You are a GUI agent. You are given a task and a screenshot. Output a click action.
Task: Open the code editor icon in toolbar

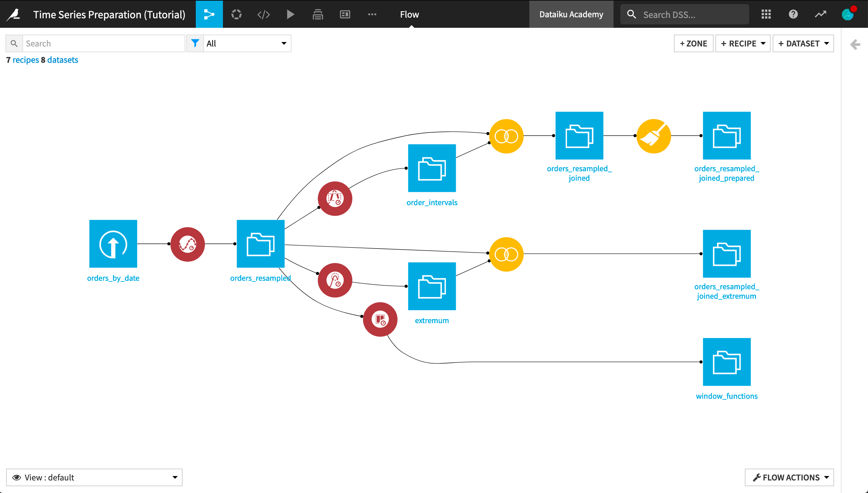(263, 14)
